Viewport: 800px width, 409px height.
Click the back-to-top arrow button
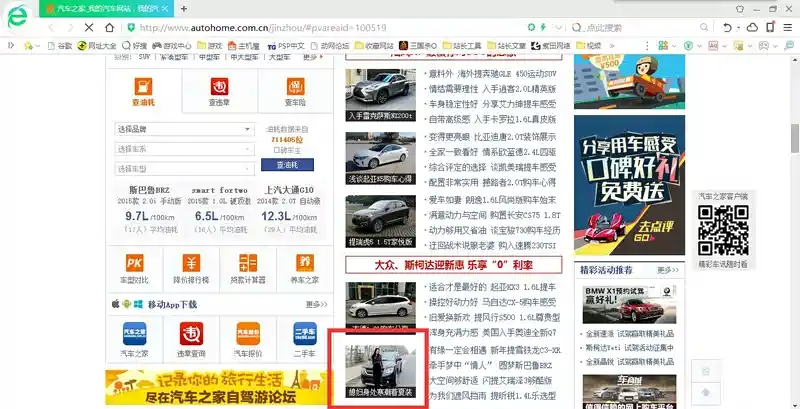pos(706,392)
